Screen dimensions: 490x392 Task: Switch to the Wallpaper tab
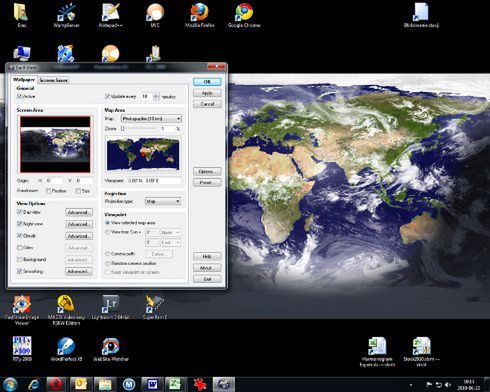(23, 80)
